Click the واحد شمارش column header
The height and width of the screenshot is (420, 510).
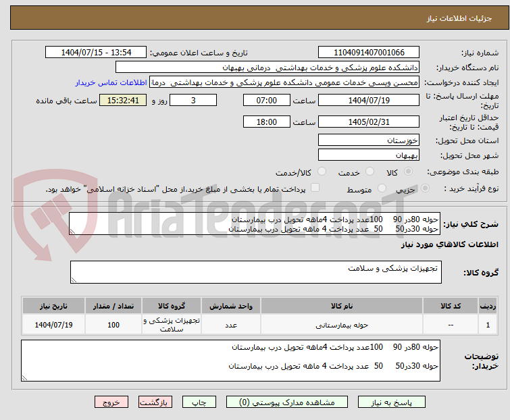tap(231, 306)
